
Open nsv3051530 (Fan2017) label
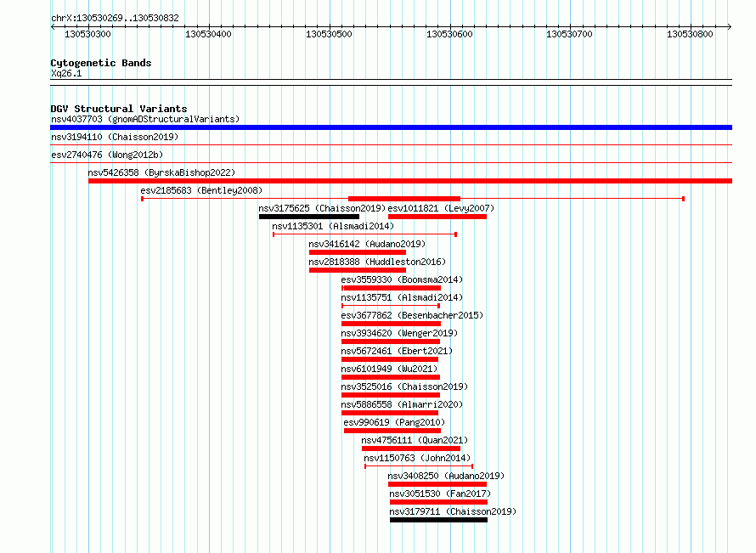(x=440, y=494)
